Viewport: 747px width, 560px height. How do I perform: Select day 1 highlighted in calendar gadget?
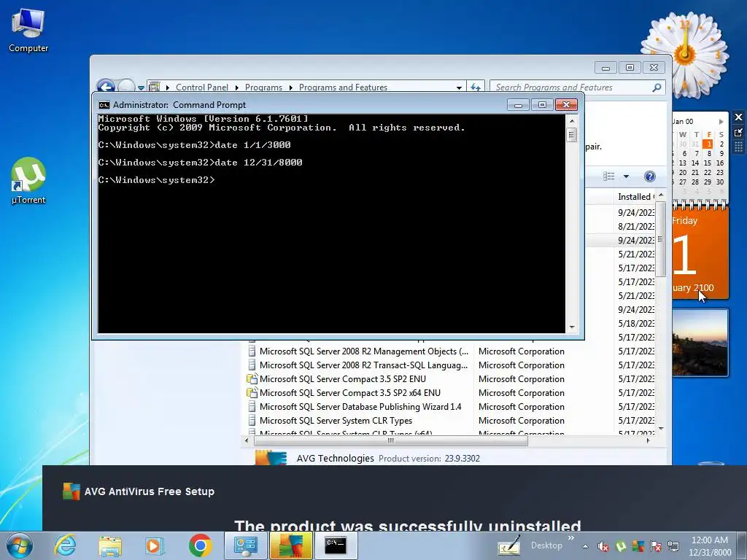click(x=708, y=144)
